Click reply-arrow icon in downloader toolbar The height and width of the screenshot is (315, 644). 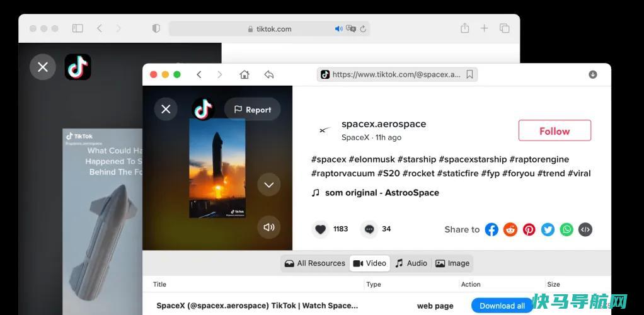pyautogui.click(x=269, y=74)
